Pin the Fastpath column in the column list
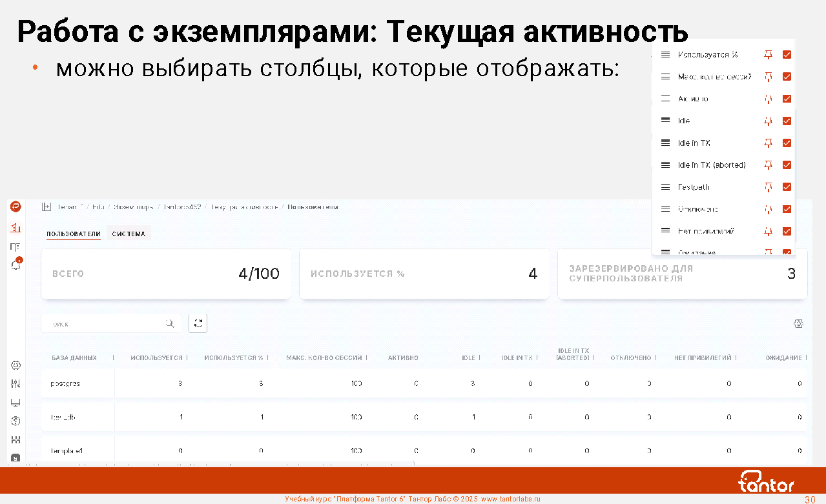This screenshot has height=504, width=826. pyautogui.click(x=768, y=187)
